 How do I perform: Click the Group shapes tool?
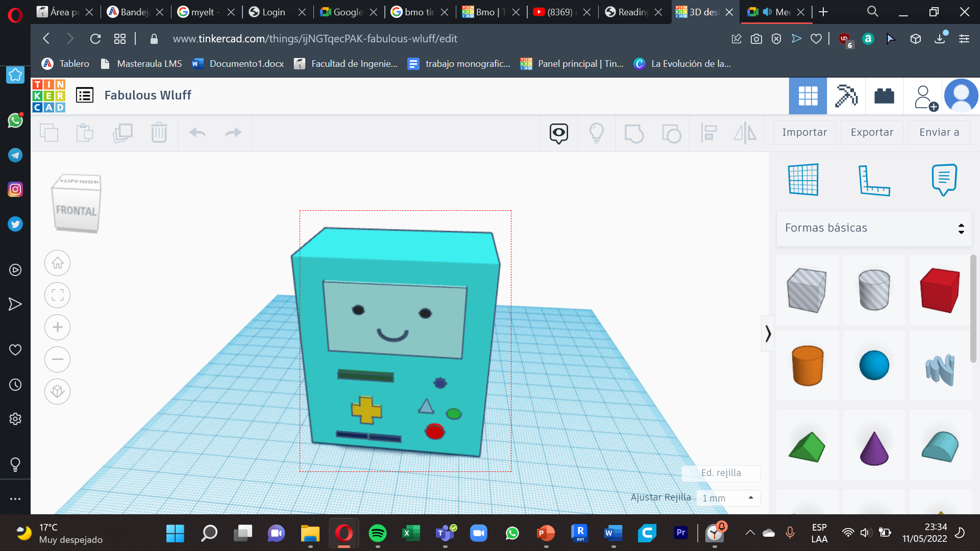(x=634, y=134)
